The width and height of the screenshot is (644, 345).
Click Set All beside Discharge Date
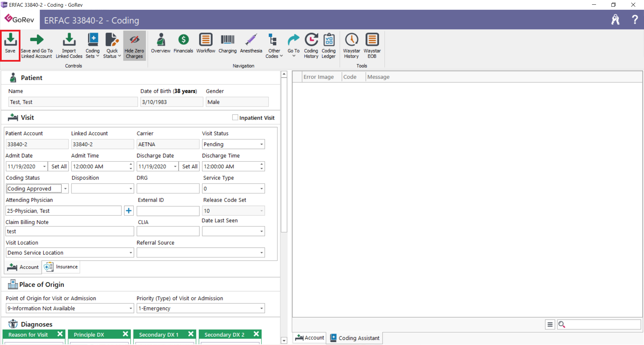pyautogui.click(x=190, y=166)
